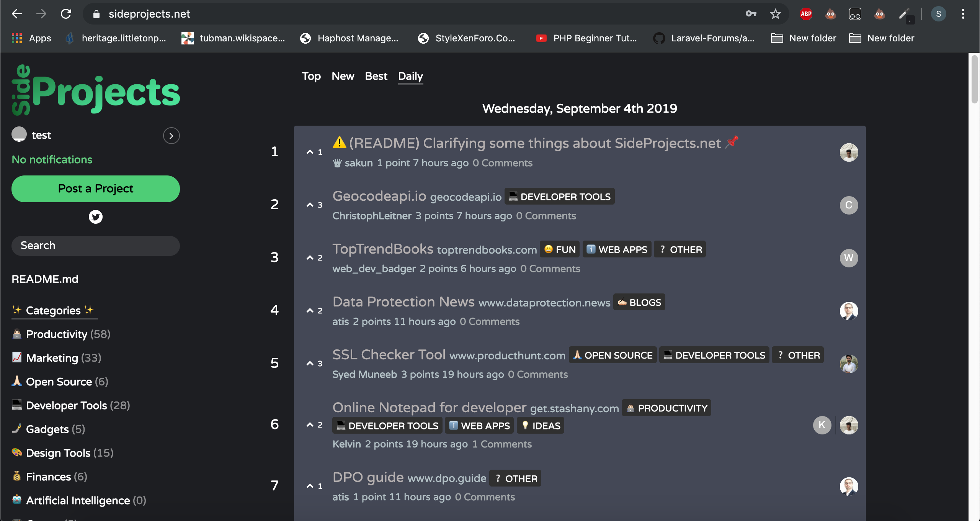Upvote the Geocodeapi.io project
Viewport: 980px width, 521px height.
[310, 205]
